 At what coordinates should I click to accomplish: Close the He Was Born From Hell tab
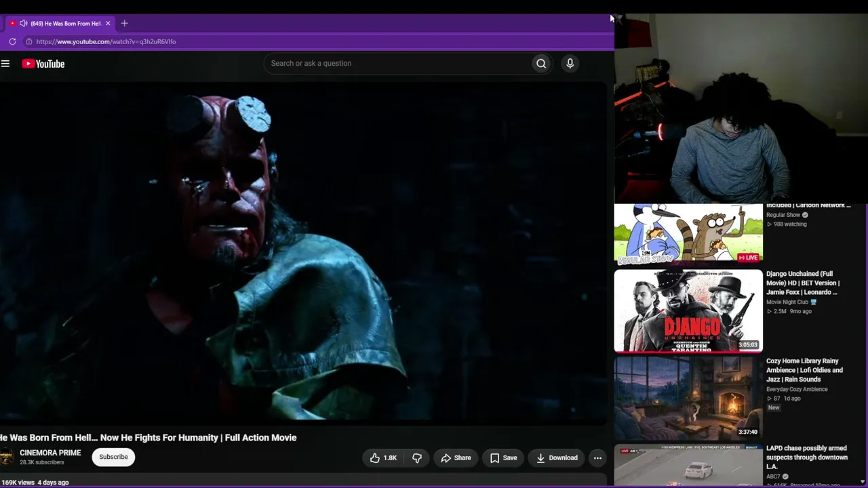(x=108, y=23)
